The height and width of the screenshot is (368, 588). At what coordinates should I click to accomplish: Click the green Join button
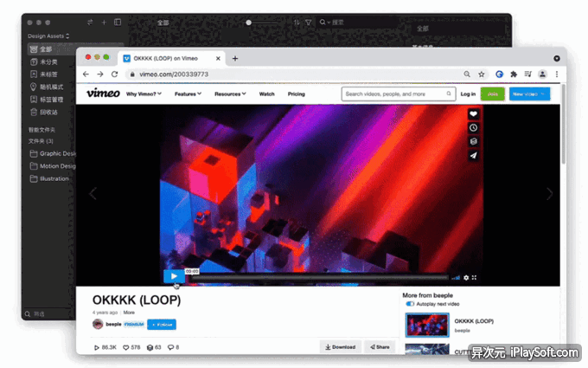tap(492, 94)
